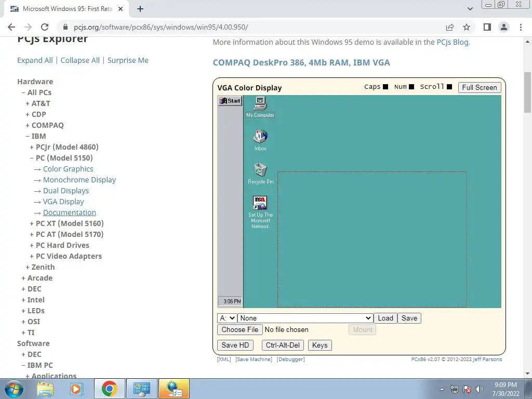The height and width of the screenshot is (399, 532).
Task: Open the tab search chevron
Action: click(x=470, y=9)
